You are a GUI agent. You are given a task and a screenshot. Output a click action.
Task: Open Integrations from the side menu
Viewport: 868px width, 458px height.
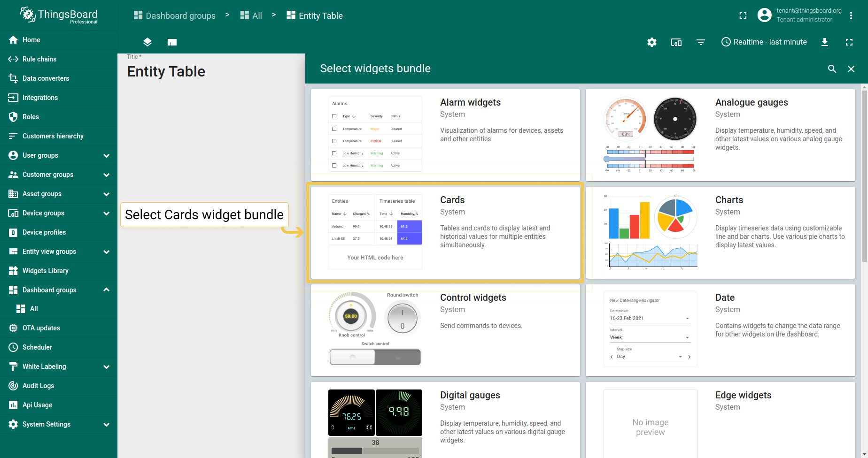point(59,98)
